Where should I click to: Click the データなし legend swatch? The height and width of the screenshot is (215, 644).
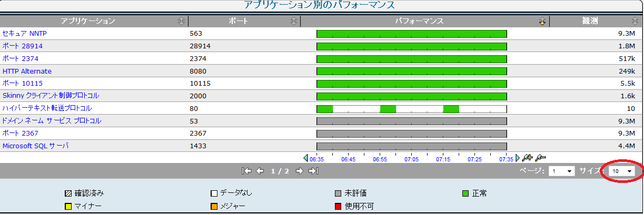point(214,193)
